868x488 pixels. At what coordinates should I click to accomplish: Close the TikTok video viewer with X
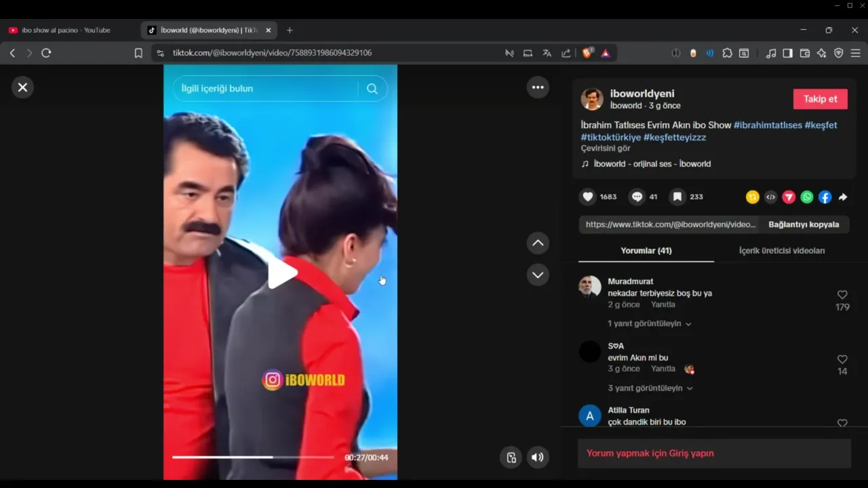tap(22, 87)
